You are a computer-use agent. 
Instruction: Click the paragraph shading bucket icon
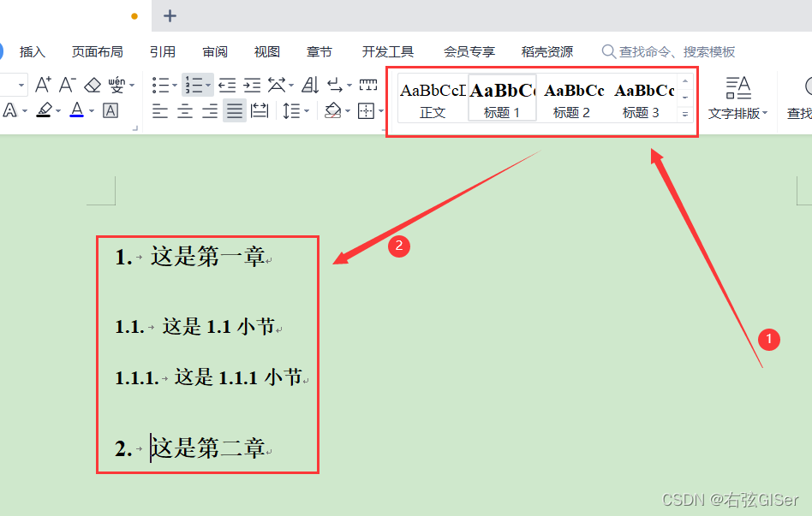(333, 110)
